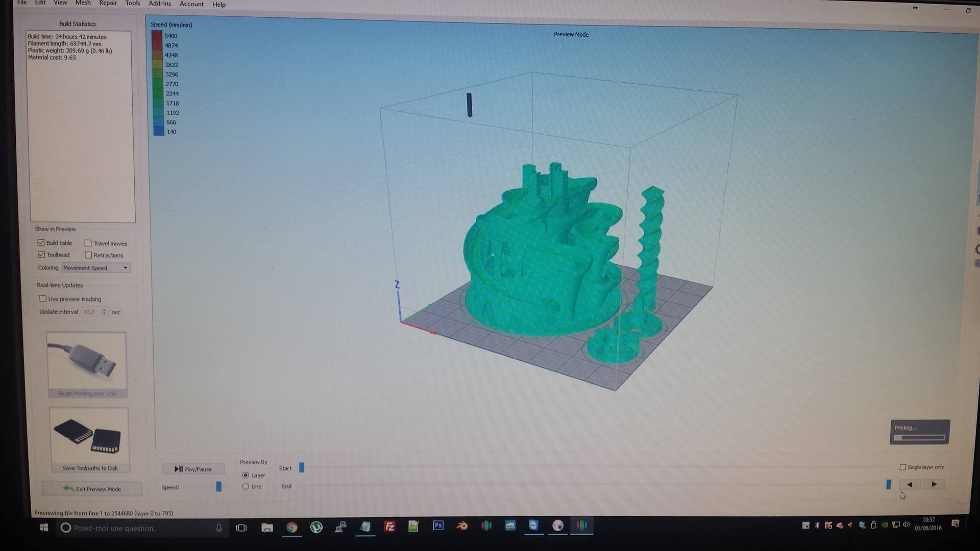The width and height of the screenshot is (980, 551).
Task: Enable Retractions in preview
Action: click(88, 255)
